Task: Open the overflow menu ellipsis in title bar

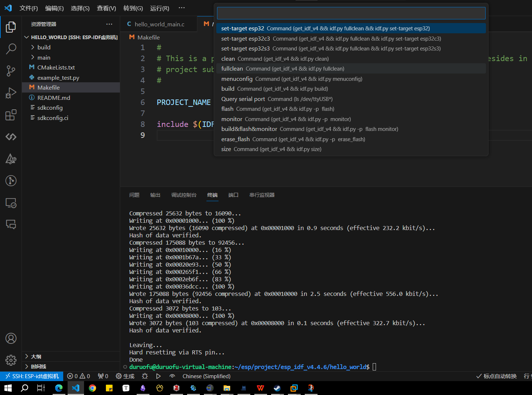Action: click(182, 8)
